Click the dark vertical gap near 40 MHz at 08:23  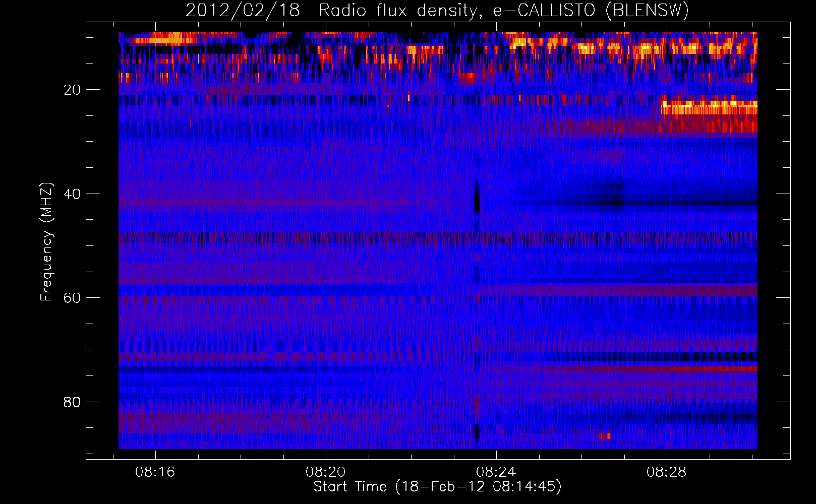click(x=477, y=198)
